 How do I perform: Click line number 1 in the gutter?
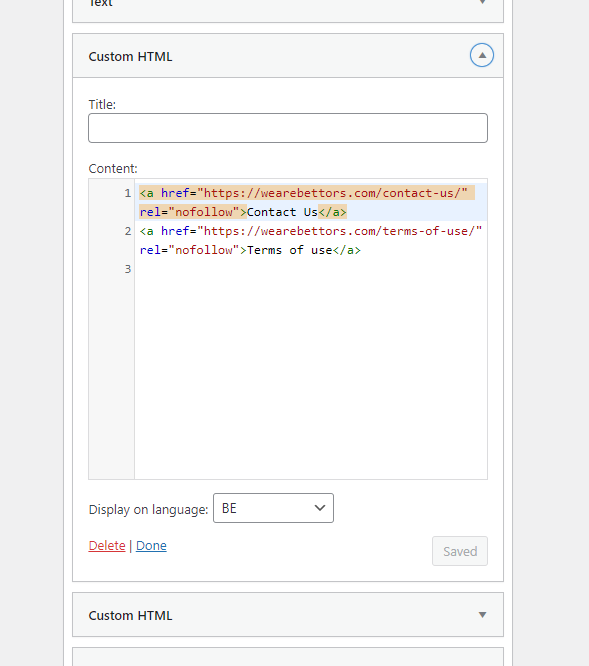pos(128,193)
